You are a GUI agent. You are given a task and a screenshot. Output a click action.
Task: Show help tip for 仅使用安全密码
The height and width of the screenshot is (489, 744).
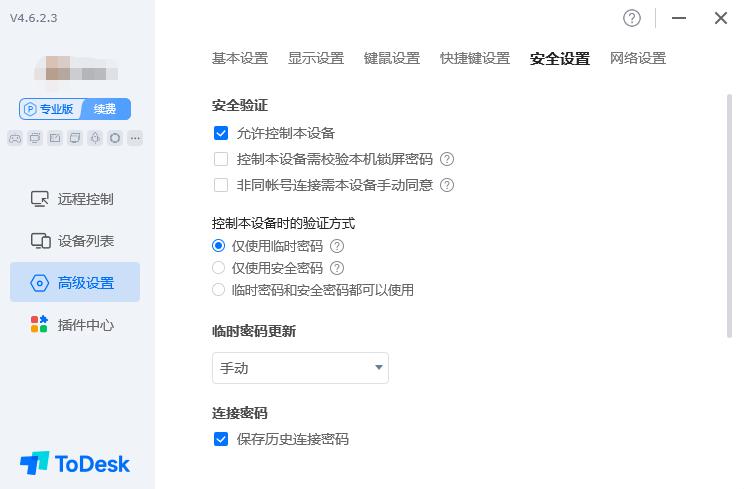click(x=337, y=268)
